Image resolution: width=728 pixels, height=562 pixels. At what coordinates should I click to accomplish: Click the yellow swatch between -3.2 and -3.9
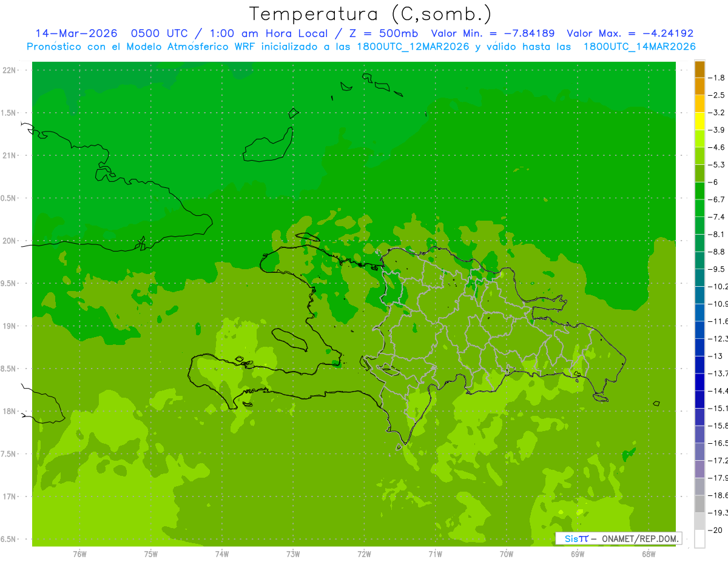(x=699, y=121)
